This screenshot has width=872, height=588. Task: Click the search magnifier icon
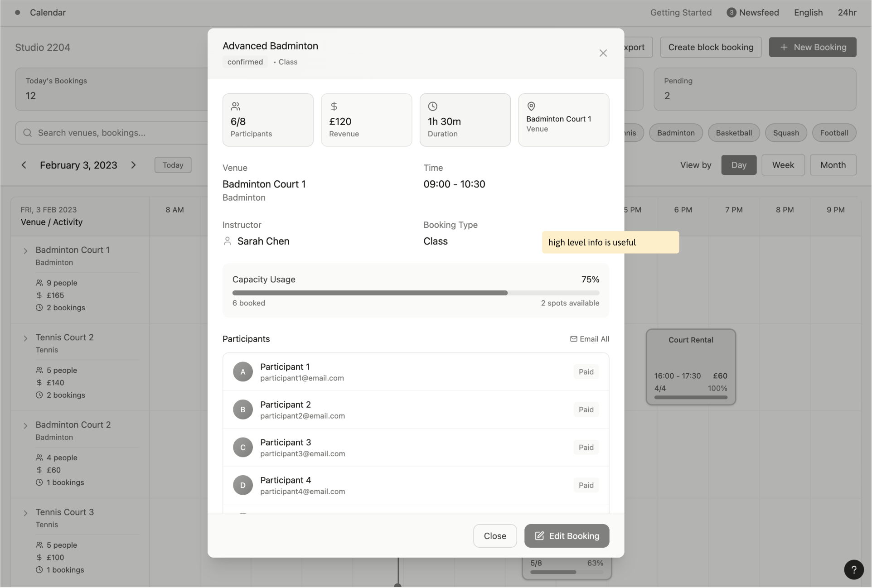28,133
